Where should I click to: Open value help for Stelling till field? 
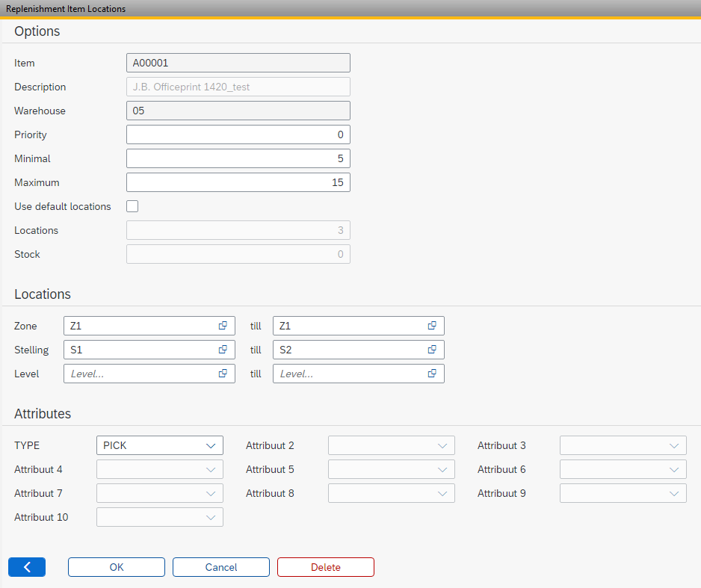click(432, 350)
